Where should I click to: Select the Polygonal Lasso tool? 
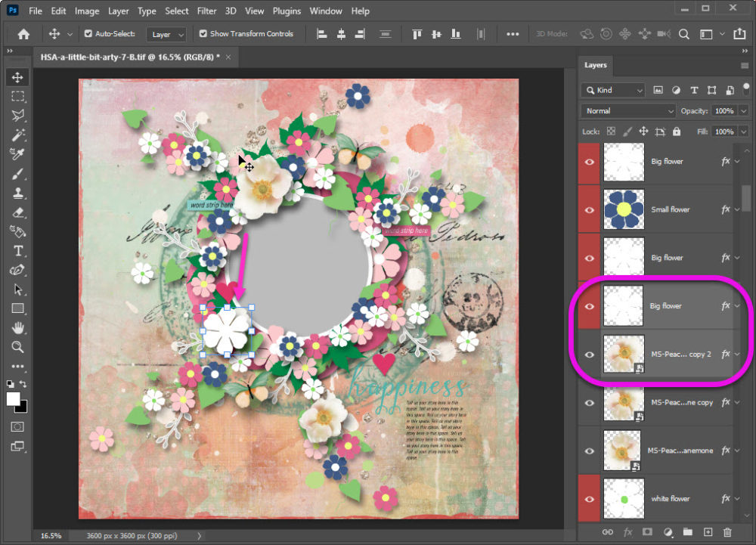click(x=18, y=116)
